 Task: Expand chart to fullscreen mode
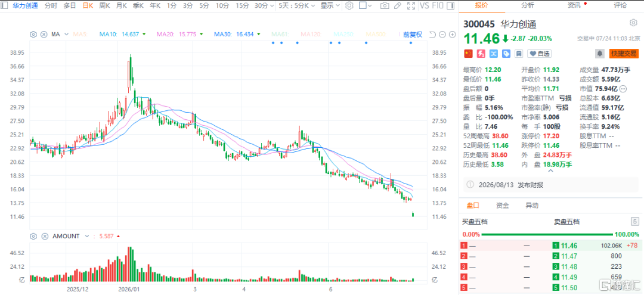tap(410, 6)
